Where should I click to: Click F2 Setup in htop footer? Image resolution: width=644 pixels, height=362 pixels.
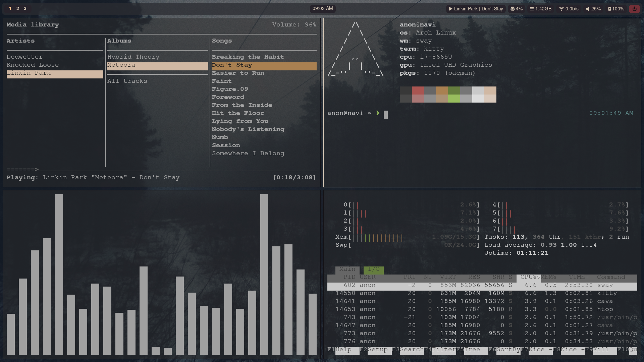pyautogui.click(x=375, y=350)
